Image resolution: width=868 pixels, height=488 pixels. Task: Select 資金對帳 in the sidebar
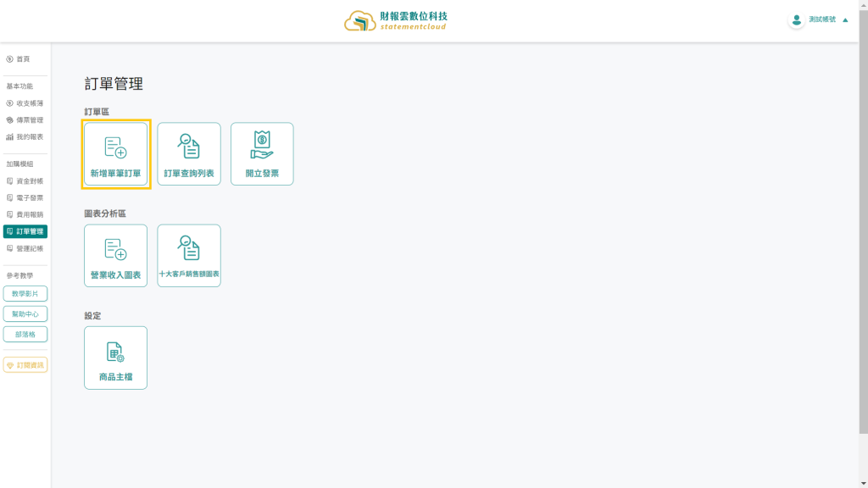pyautogui.click(x=29, y=181)
